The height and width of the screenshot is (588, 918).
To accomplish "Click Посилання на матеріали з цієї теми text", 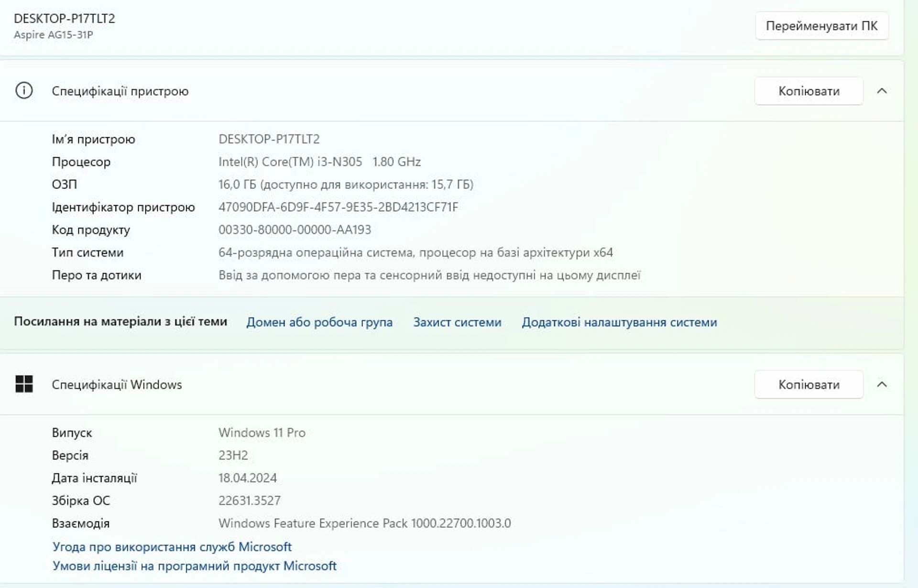I will 120,321.
